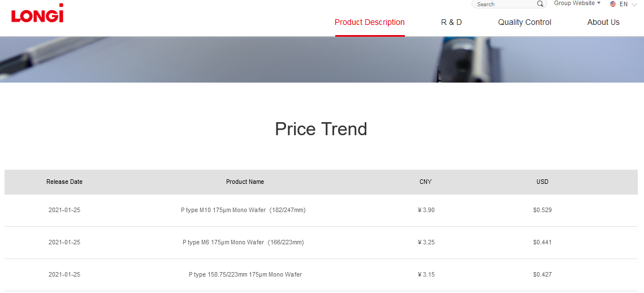This screenshot has width=644, height=293.
Task: Select the 158.75/223mm Mono Wafer row
Action: 245,275
